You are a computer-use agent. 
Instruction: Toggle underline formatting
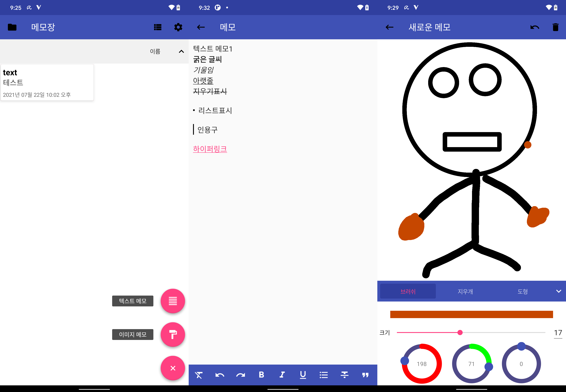click(x=303, y=375)
